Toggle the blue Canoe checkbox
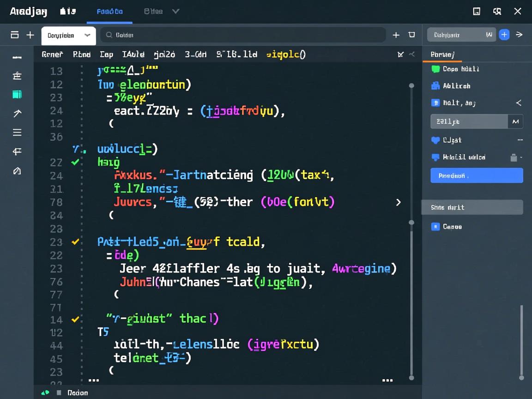532x399 pixels. pos(435,227)
